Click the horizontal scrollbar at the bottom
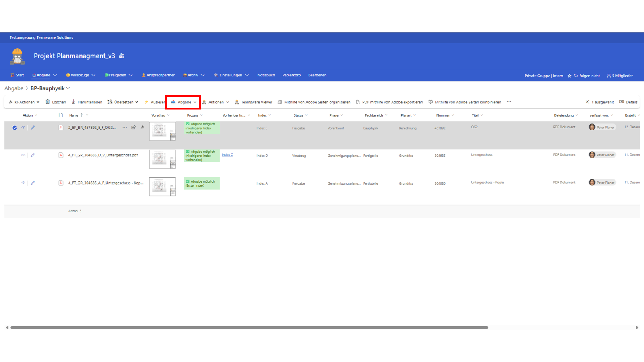The image size is (644, 362). [x=250, y=327]
